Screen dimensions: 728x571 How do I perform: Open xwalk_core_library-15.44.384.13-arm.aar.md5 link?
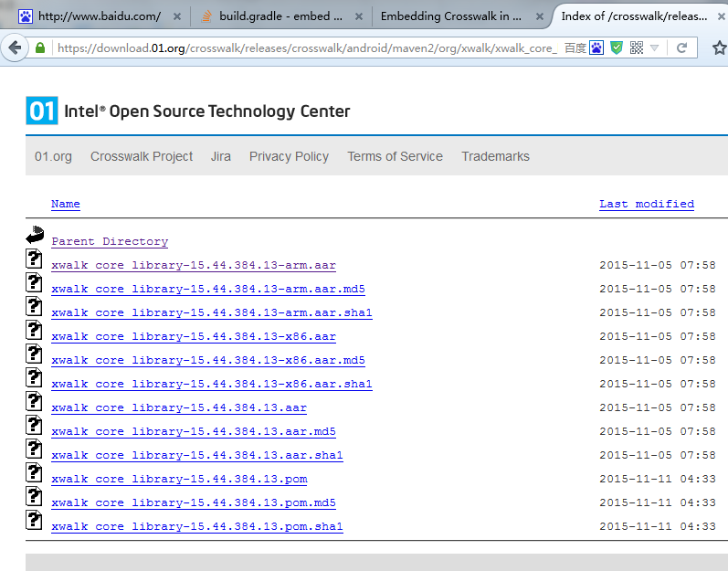[x=208, y=289]
